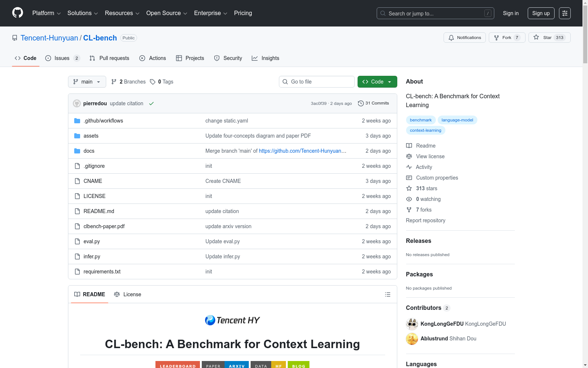Click the context-learning topic tag

(426, 130)
